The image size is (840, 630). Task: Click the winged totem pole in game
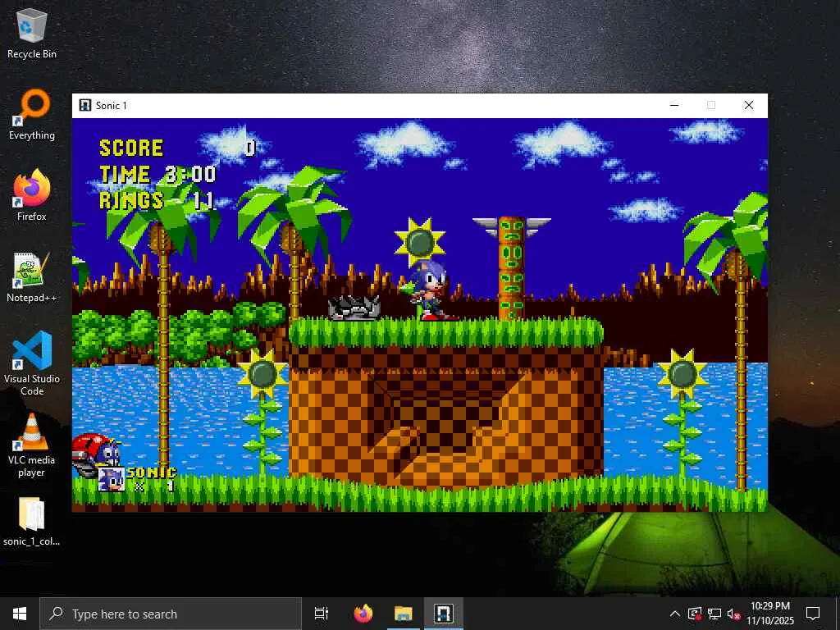[512, 268]
